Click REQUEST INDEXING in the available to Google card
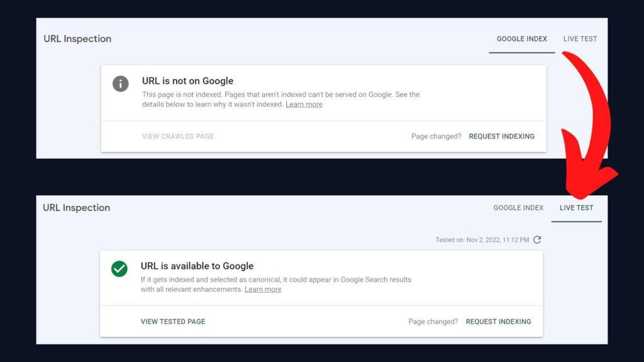Screen dimensions: 644x362 pyautogui.click(x=498, y=321)
